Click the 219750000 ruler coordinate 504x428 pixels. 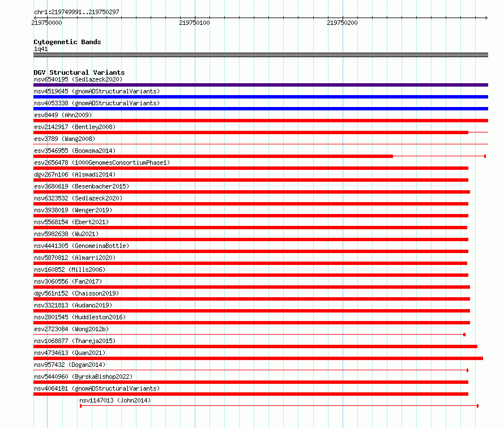(x=46, y=23)
